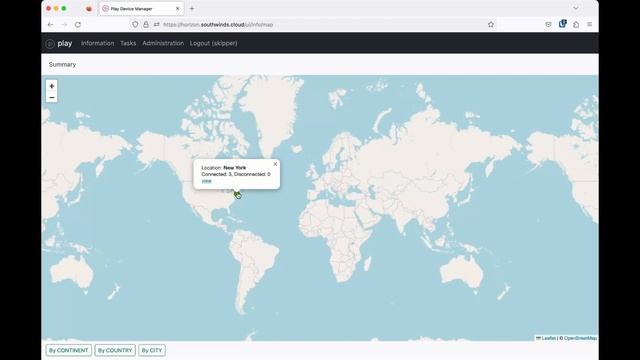Group devices By COUNTRY
This screenshot has height=360, width=640.
pos(115,351)
